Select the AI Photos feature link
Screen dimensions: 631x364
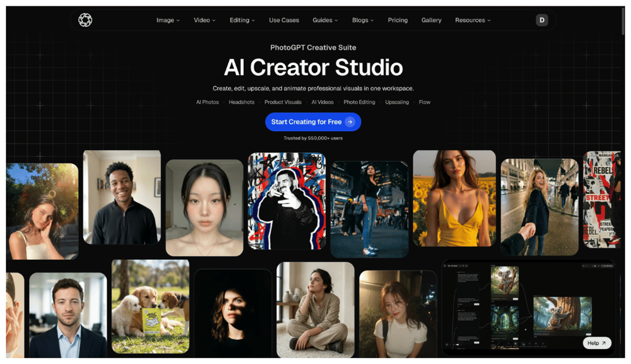(208, 102)
